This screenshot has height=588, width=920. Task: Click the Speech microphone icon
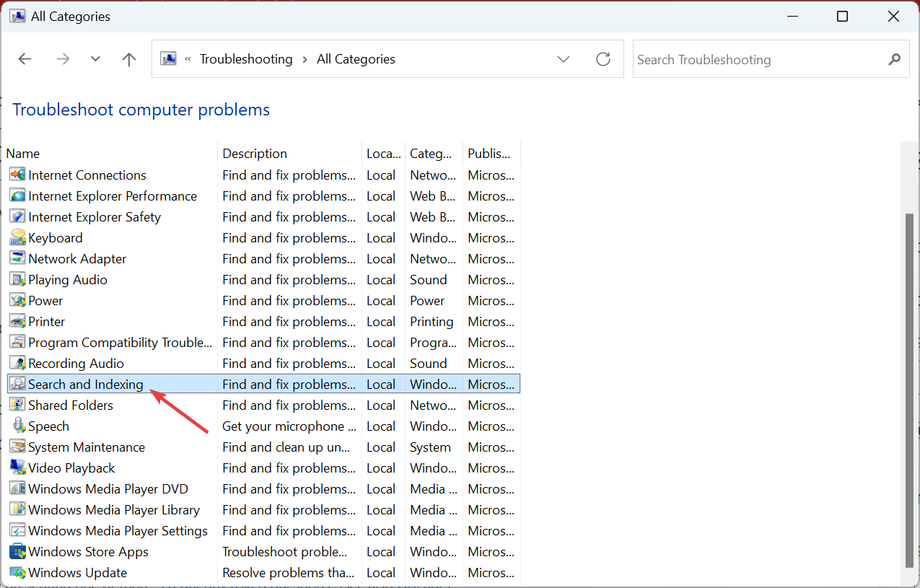click(17, 426)
